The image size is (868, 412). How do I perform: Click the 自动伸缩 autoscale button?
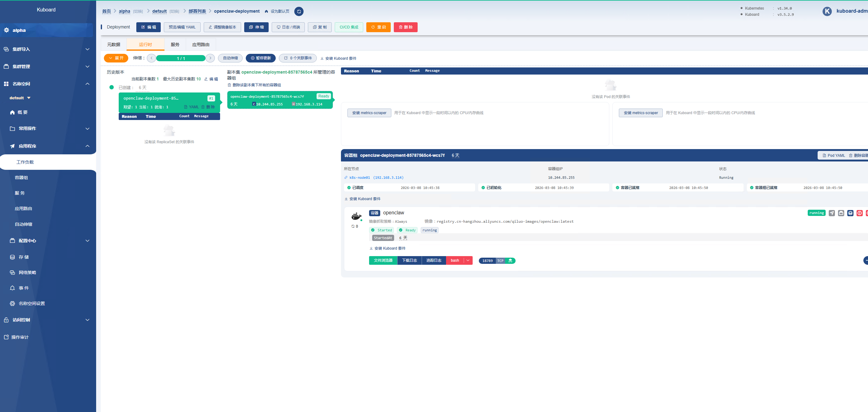pos(230,58)
